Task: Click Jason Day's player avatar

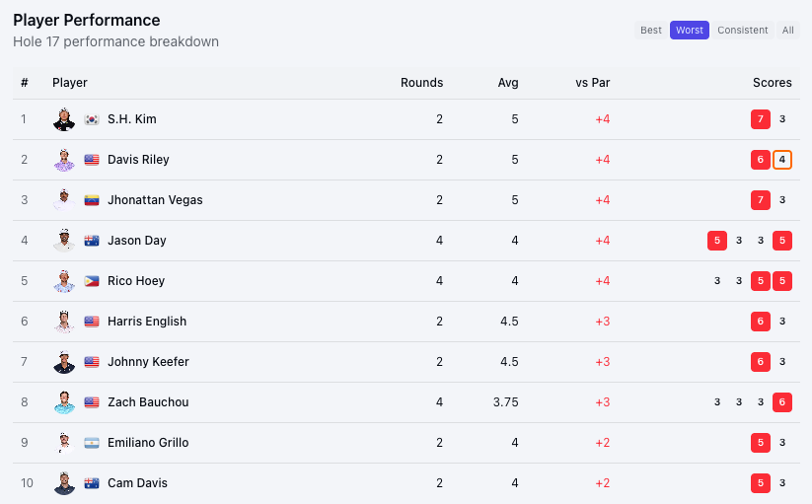Action: coord(64,241)
